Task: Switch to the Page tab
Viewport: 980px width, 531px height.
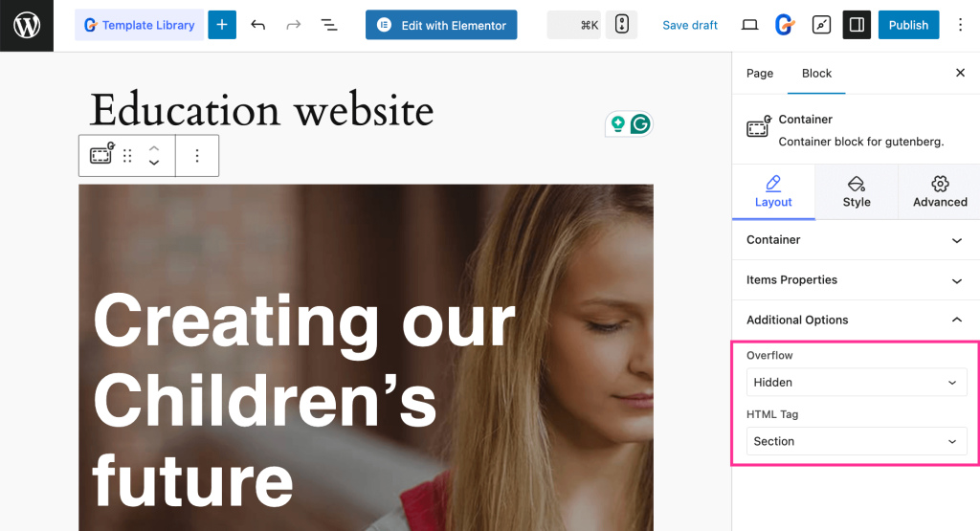Action: (x=759, y=73)
